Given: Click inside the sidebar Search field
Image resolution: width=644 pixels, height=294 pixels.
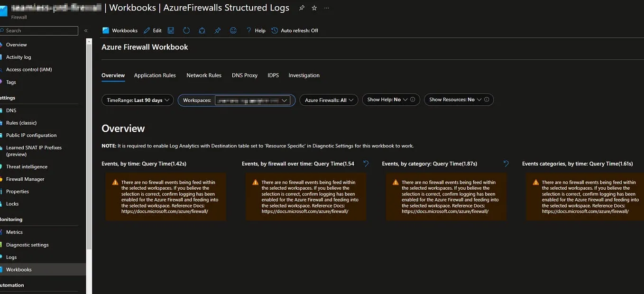Looking at the screenshot, I should [38, 30].
